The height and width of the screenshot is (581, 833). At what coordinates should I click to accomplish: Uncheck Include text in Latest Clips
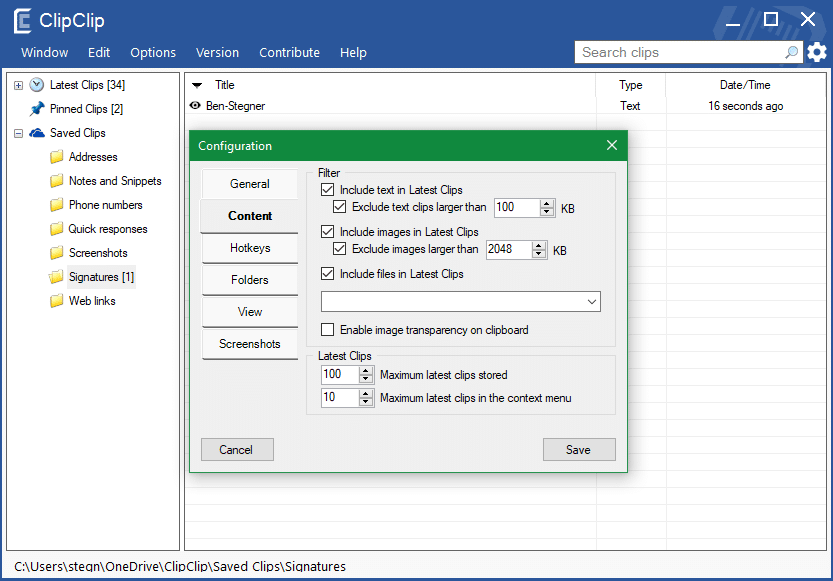coord(327,190)
